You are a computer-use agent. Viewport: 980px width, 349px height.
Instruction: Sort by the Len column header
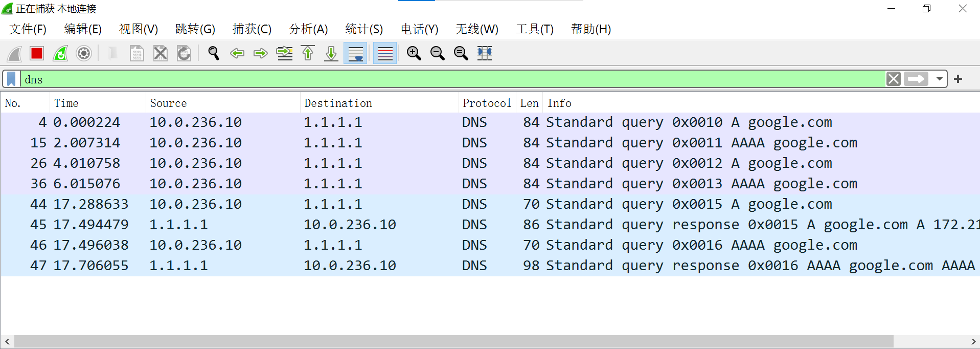click(x=530, y=103)
